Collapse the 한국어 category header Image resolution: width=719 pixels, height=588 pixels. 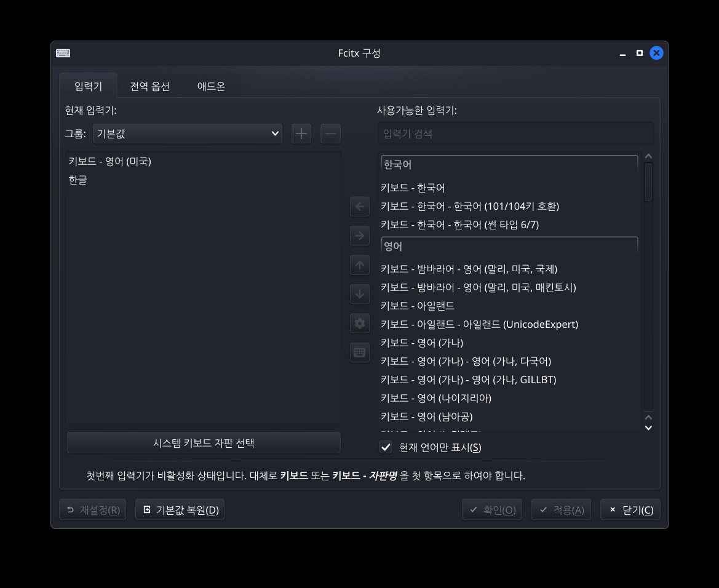(x=509, y=164)
